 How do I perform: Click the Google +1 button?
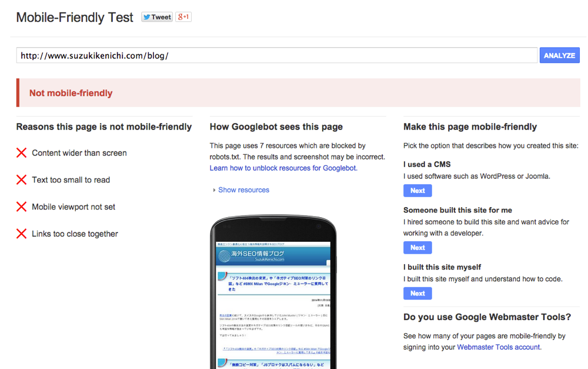pyautogui.click(x=183, y=17)
